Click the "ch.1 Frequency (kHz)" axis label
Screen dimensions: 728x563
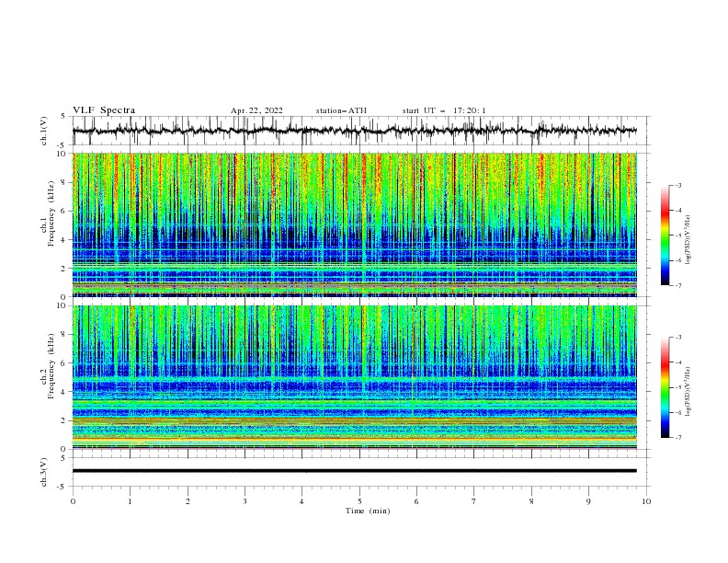(48, 213)
